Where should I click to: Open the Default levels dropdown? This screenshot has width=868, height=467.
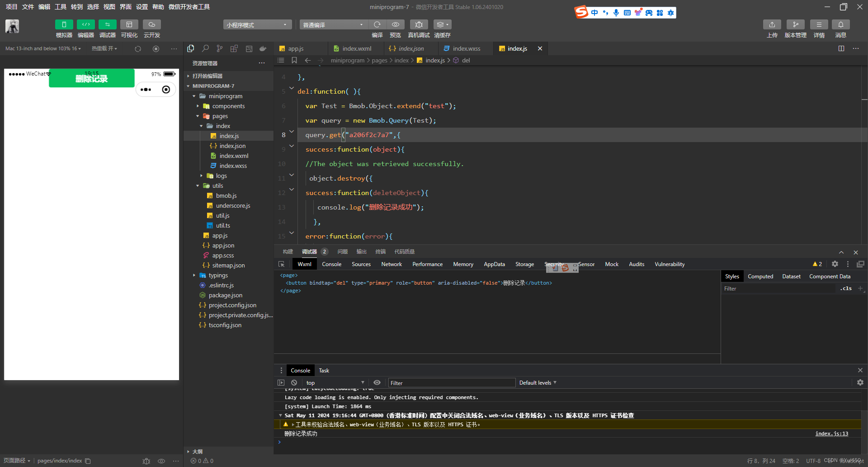tap(538, 383)
